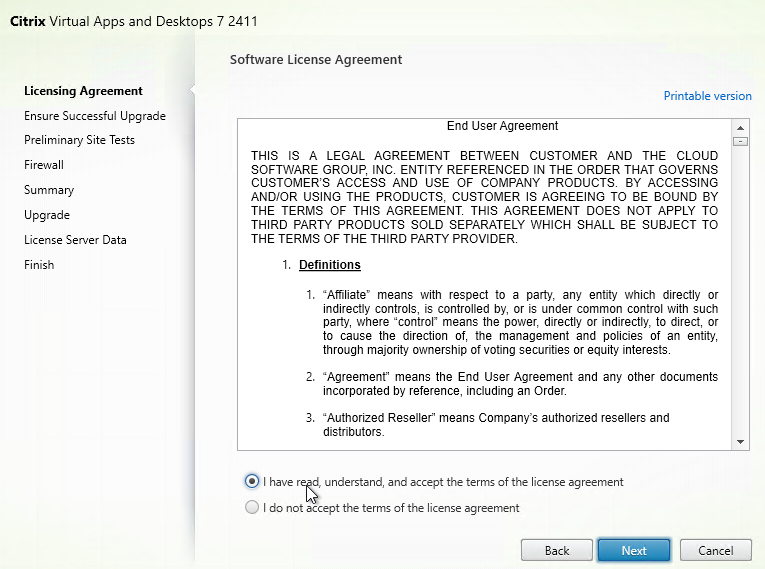Click the "Agreement" definition paragraph
Image resolution: width=765 pixels, height=569 pixels.
(520, 384)
